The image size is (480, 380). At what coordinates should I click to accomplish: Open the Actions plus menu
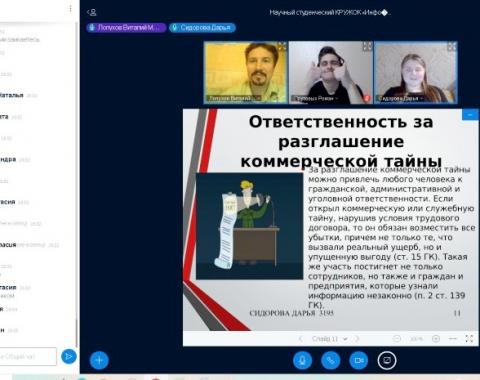tap(99, 360)
